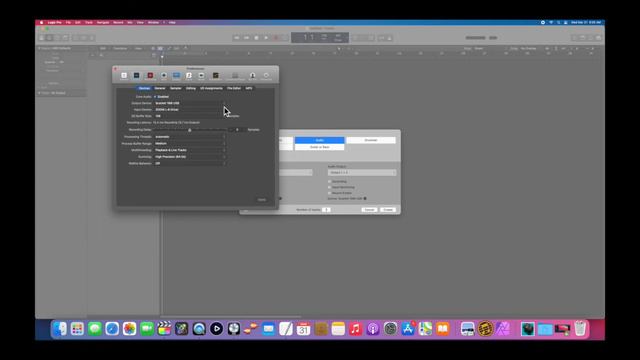Click Number of tracks input field
This screenshot has height=360, width=640.
pyautogui.click(x=326, y=210)
